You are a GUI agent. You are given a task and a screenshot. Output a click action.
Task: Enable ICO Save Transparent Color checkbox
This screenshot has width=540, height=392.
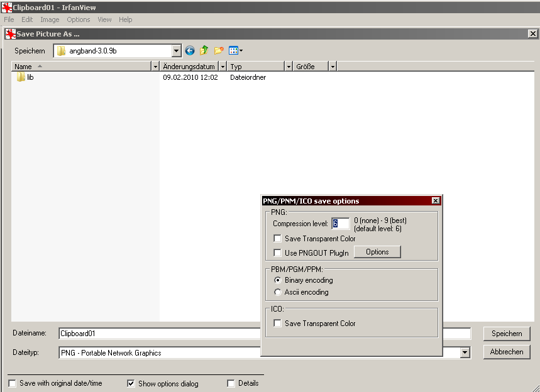277,323
